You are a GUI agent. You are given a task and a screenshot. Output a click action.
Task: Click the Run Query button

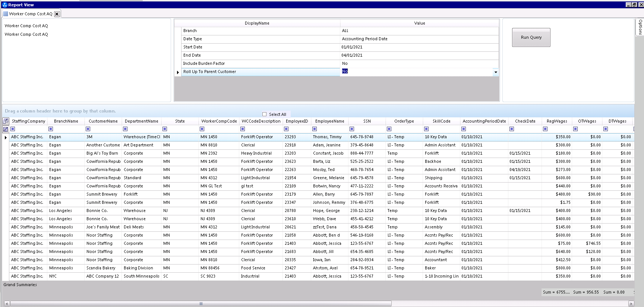pyautogui.click(x=531, y=37)
